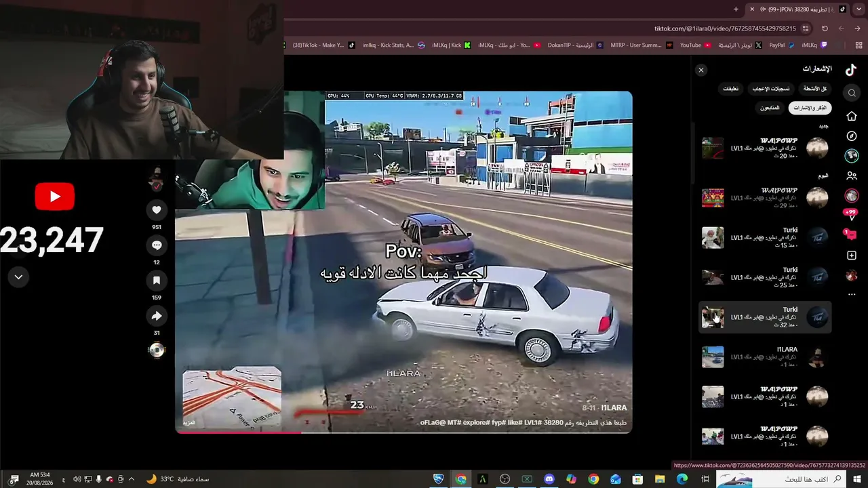Go to next video with down chevron
Screen dimensions: 868x488
18,277
